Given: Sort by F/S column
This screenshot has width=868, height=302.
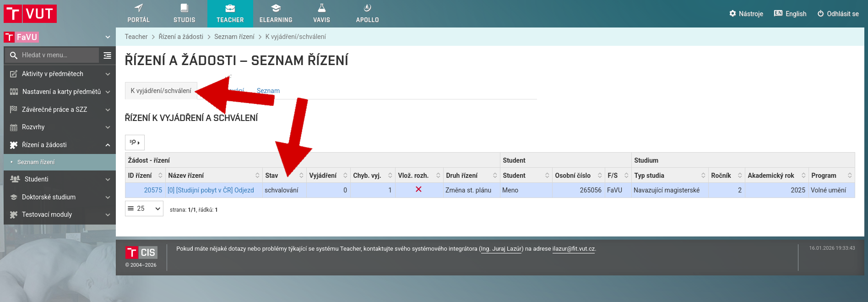Looking at the screenshot, I should pos(618,176).
